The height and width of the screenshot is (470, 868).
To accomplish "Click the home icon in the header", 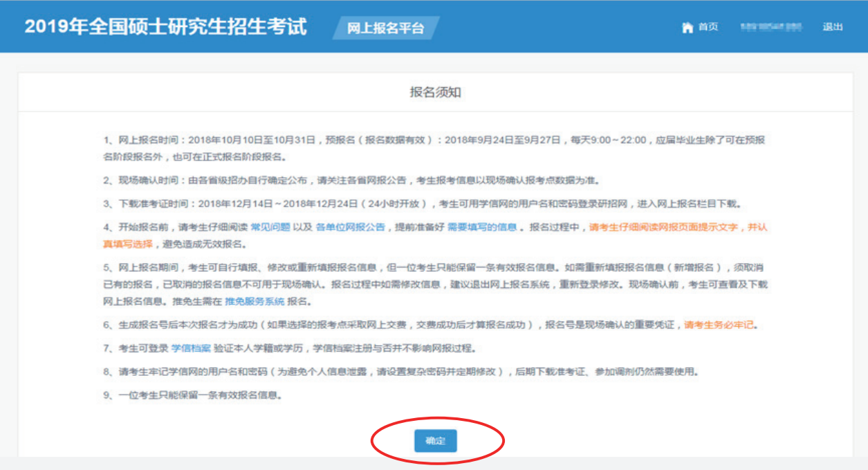I will pos(687,28).
